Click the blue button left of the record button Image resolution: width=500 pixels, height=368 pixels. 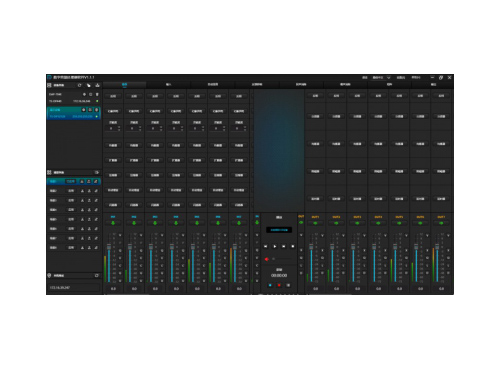[270, 285]
